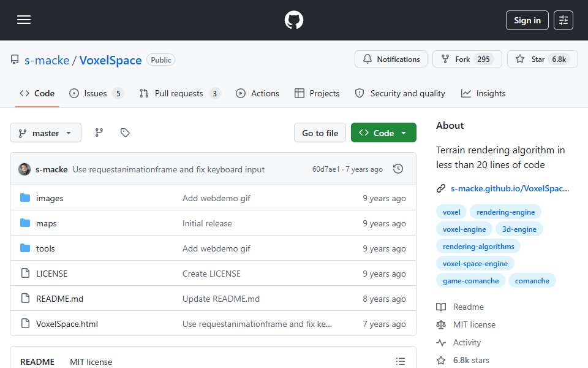
Task: Open appearance settings icon beside Sign in
Action: pos(563,20)
